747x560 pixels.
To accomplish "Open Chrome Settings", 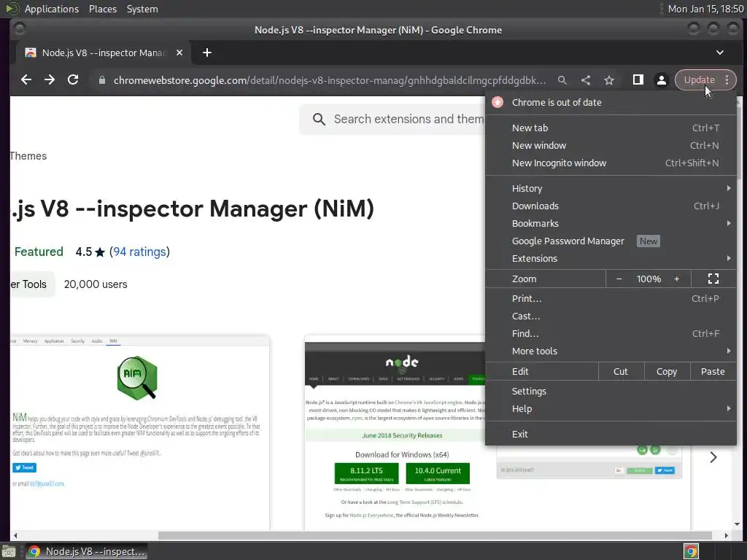I will click(x=611, y=392).
